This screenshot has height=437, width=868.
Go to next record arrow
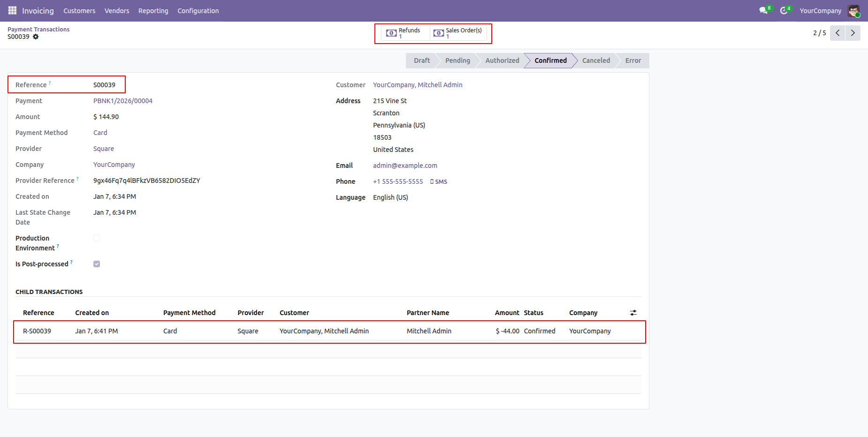coord(853,33)
